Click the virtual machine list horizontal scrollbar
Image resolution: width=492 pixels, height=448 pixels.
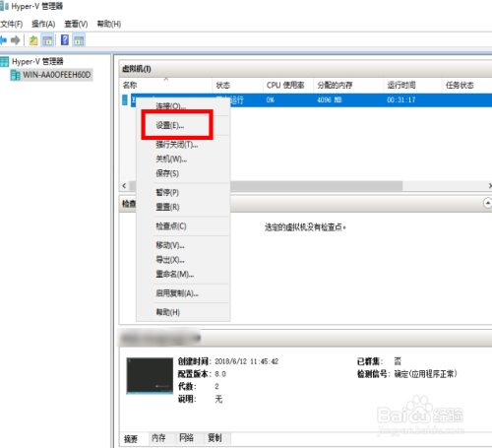pyautogui.click(x=266, y=186)
